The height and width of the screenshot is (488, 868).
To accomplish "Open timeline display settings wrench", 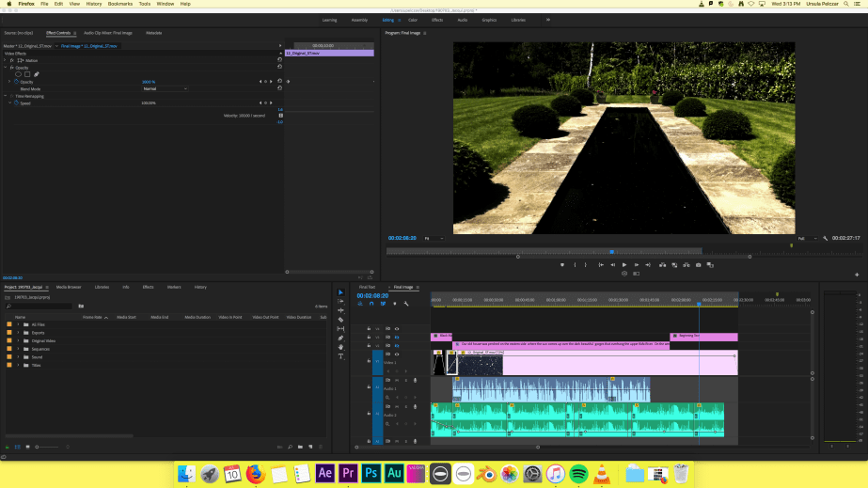I will (406, 304).
